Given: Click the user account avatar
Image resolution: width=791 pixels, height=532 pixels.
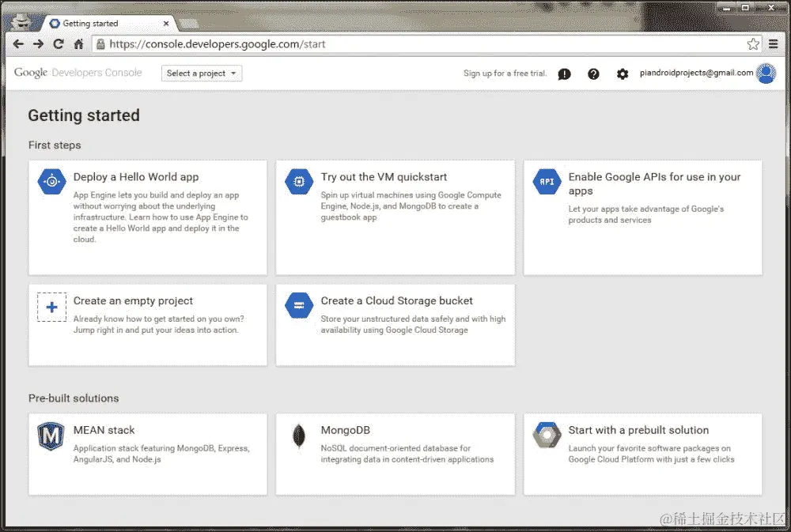Looking at the screenshot, I should point(766,73).
